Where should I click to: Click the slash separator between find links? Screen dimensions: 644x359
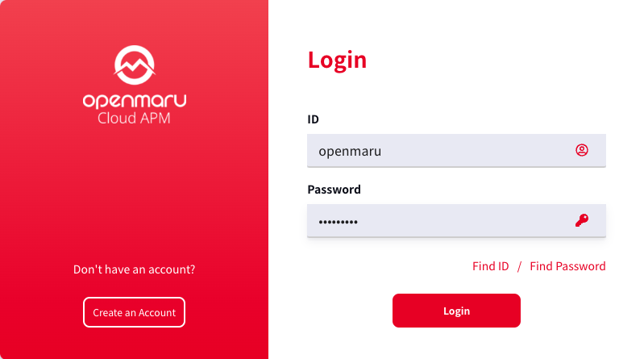[519, 266]
